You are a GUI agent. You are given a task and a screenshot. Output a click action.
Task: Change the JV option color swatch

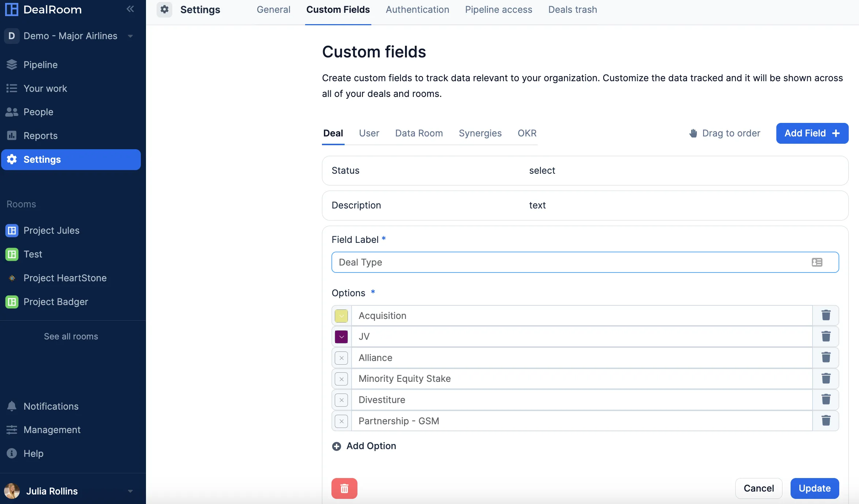pos(341,336)
